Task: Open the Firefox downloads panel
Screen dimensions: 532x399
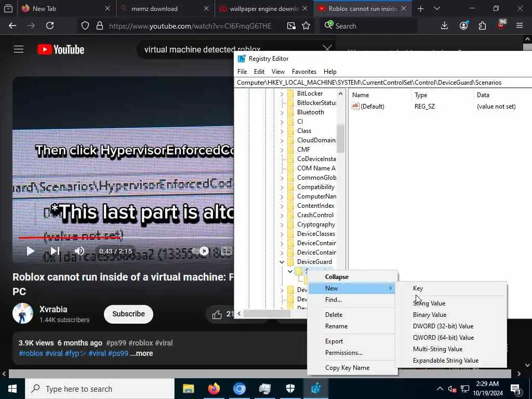Action: click(x=445, y=26)
